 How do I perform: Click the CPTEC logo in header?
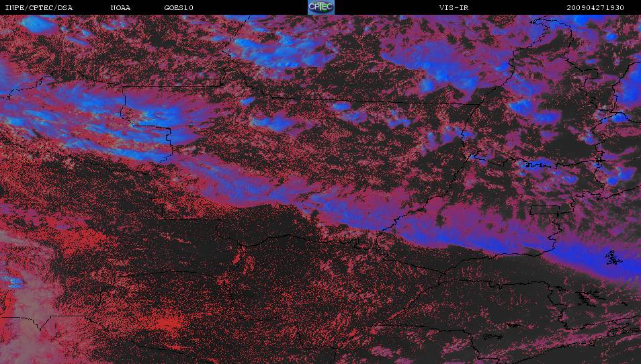(x=321, y=7)
